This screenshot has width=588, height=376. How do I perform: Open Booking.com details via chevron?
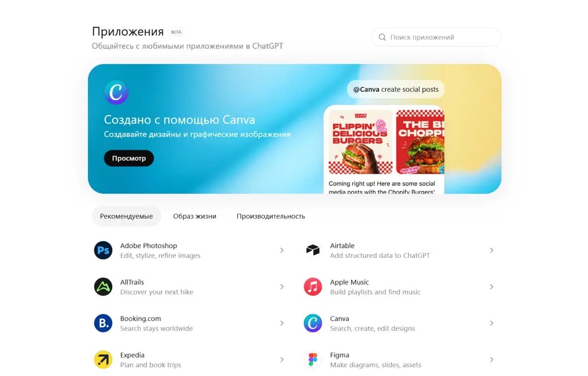282,323
